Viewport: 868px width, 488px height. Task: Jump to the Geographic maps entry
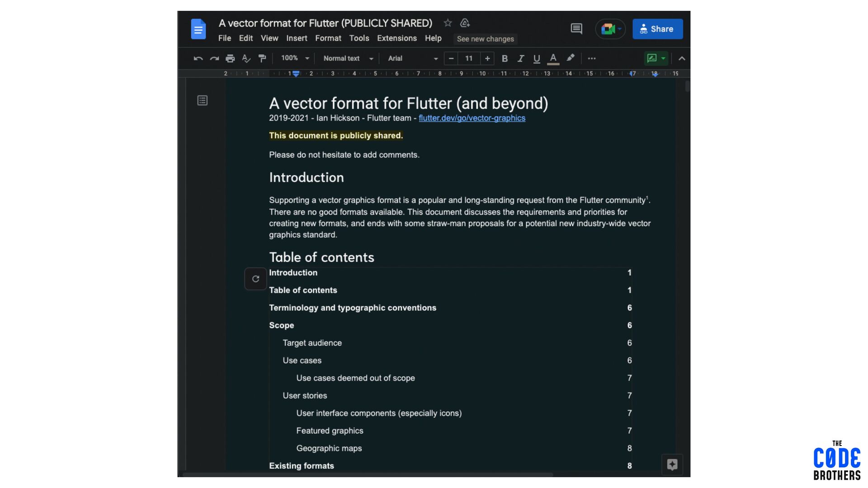329,449
